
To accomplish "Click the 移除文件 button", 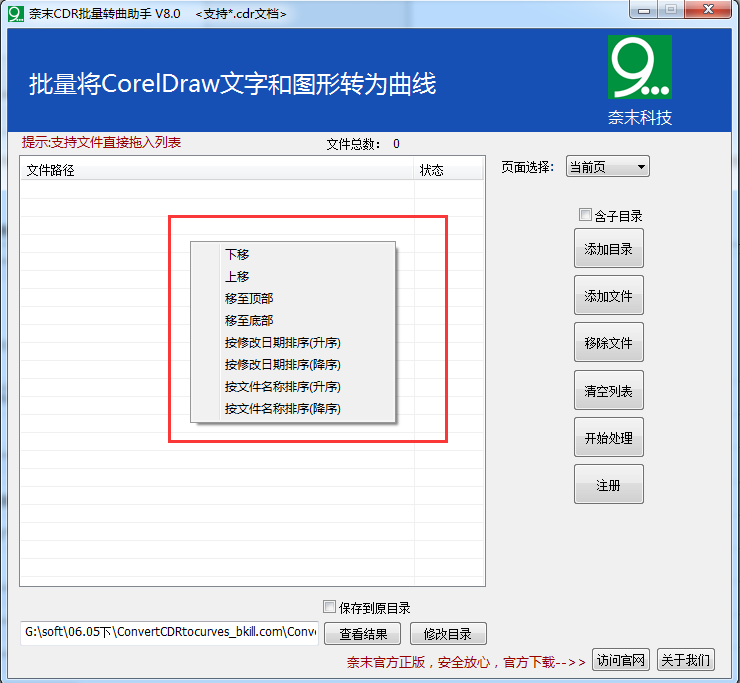I will coord(608,343).
